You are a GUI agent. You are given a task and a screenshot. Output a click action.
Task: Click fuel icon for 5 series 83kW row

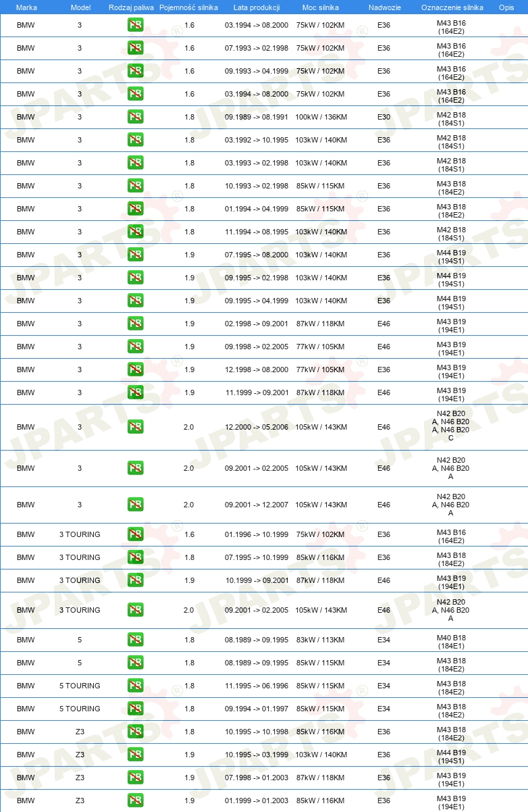(x=135, y=640)
